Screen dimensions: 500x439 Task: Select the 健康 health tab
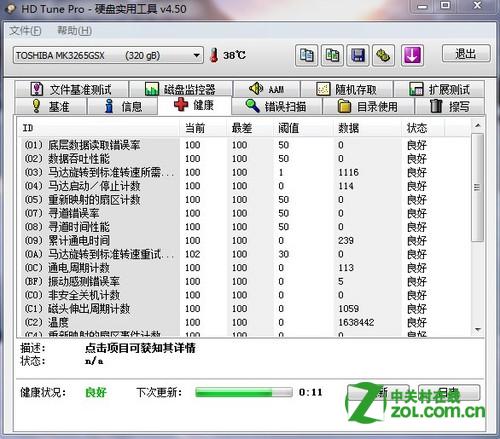click(194, 105)
